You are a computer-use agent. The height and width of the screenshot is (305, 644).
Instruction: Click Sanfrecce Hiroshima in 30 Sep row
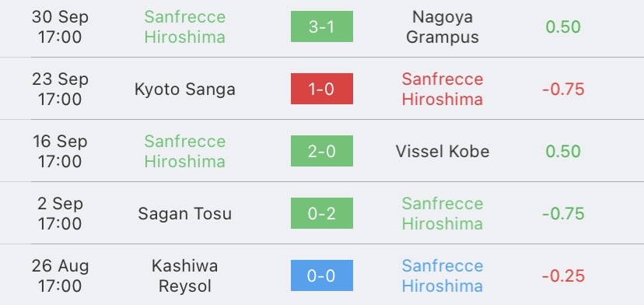pyautogui.click(x=185, y=26)
